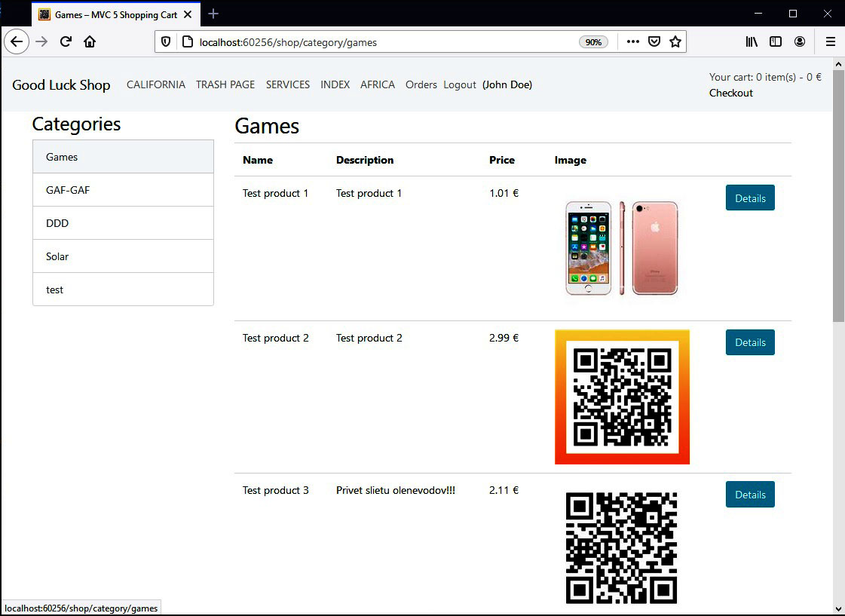Click 'Privet slietu olenevodov!!!' description
Image resolution: width=845 pixels, height=616 pixels.
pos(396,490)
